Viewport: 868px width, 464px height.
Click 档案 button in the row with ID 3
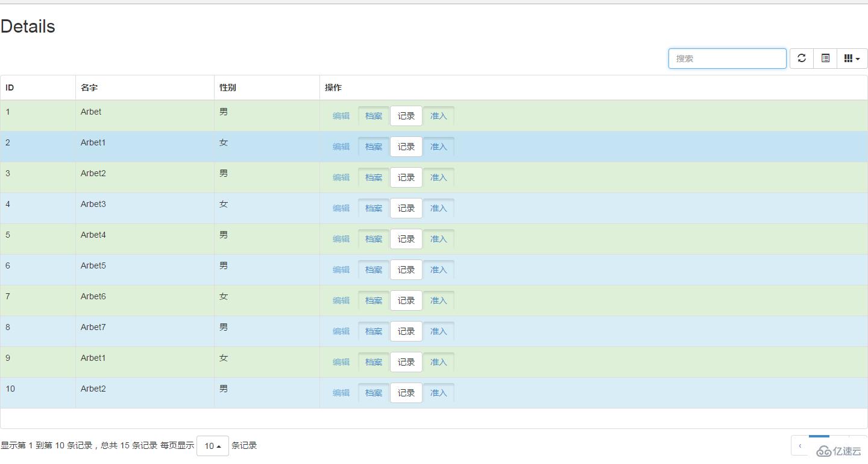pos(374,177)
